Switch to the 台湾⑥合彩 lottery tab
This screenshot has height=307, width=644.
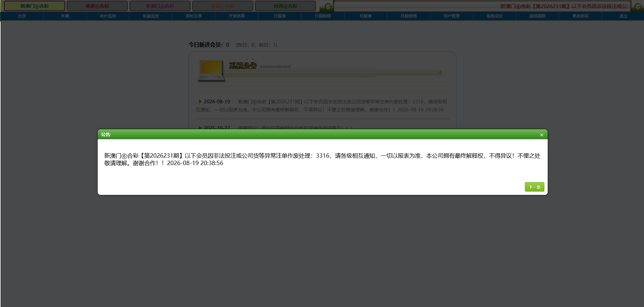[285, 6]
